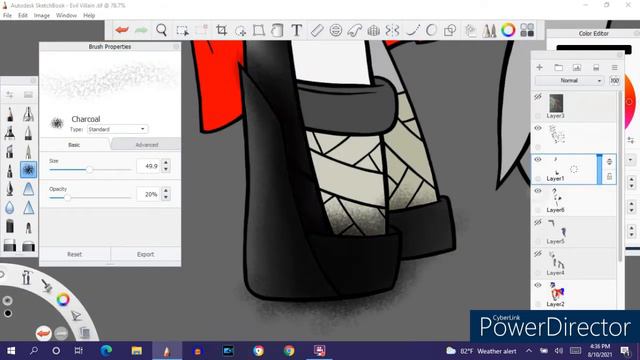The height and width of the screenshot is (360, 640).
Task: Click the Opacity value field 20%
Action: [x=149, y=194]
